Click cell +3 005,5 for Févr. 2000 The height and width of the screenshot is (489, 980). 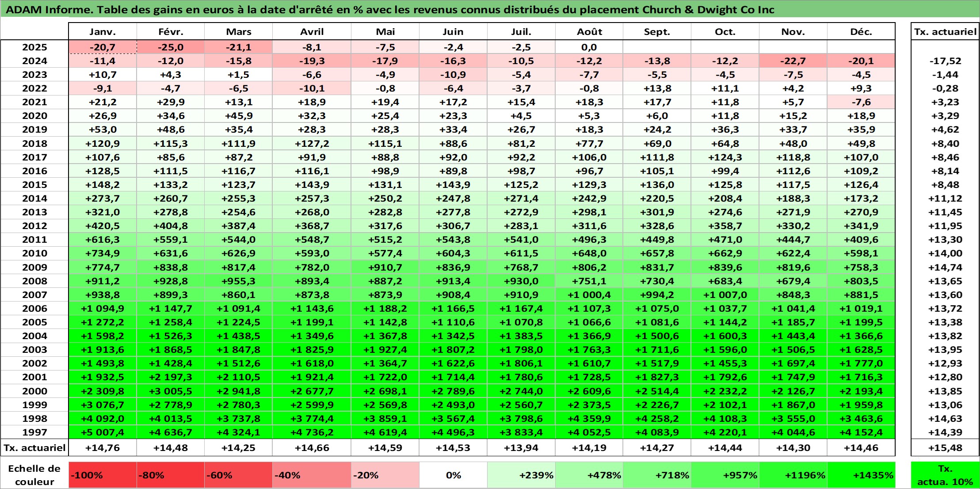[171, 391]
